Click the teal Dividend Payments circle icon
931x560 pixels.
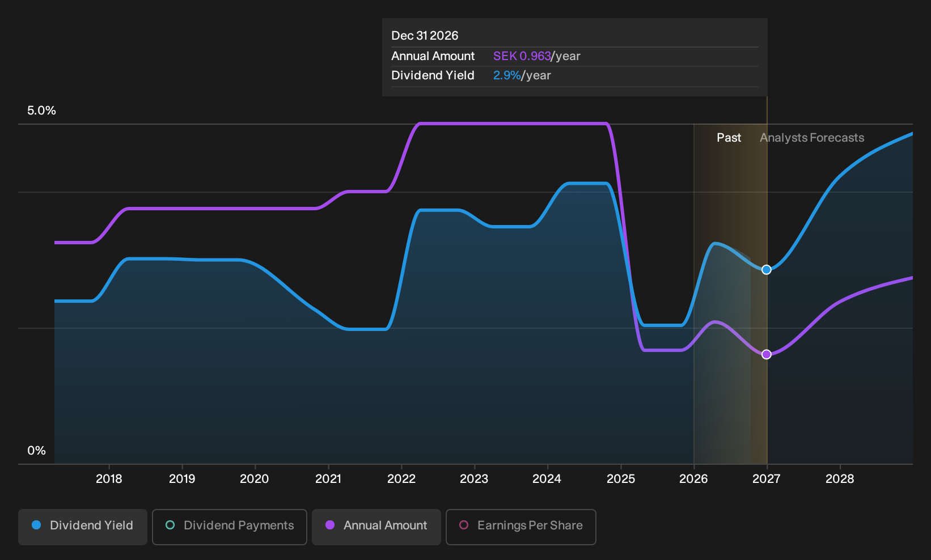click(170, 525)
